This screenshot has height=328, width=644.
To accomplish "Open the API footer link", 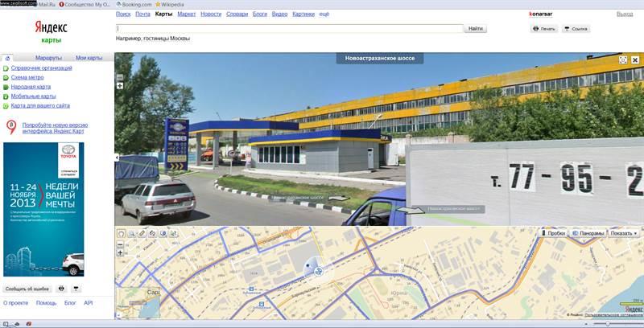I will coord(89,303).
